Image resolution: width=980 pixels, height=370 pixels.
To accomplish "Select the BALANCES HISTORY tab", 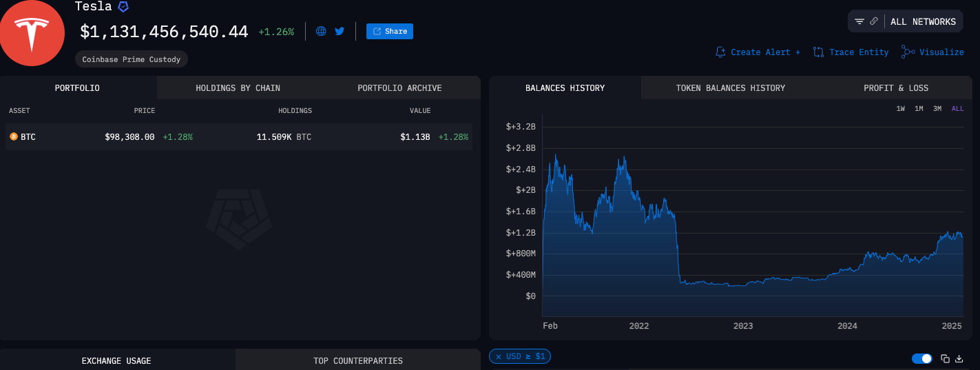I will tap(565, 88).
